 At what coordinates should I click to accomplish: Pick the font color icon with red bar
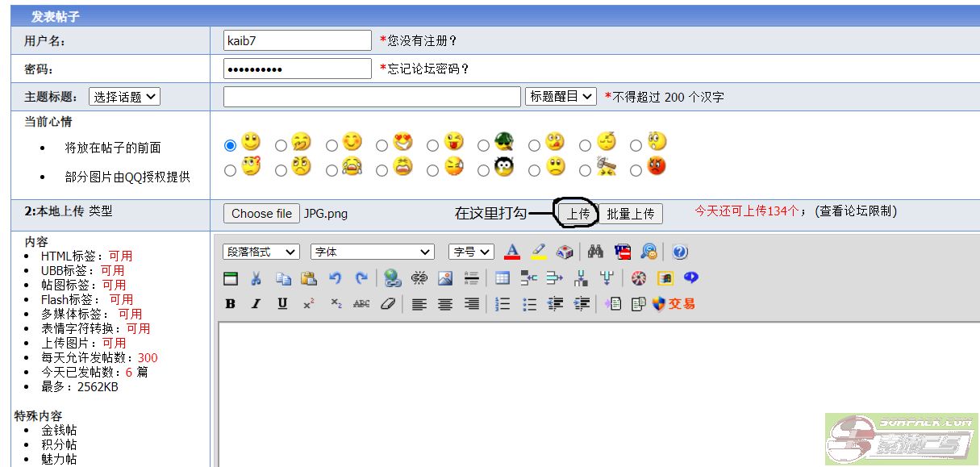tap(511, 252)
